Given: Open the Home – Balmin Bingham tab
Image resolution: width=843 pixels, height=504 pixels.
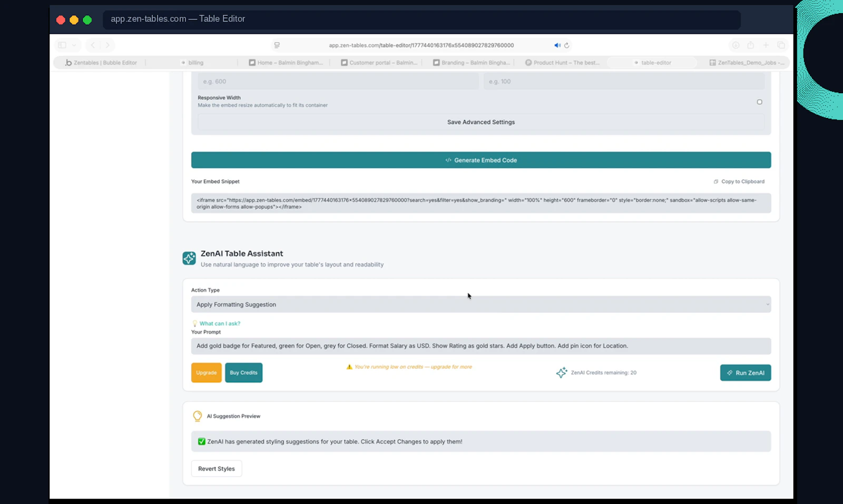Looking at the screenshot, I should click(285, 63).
